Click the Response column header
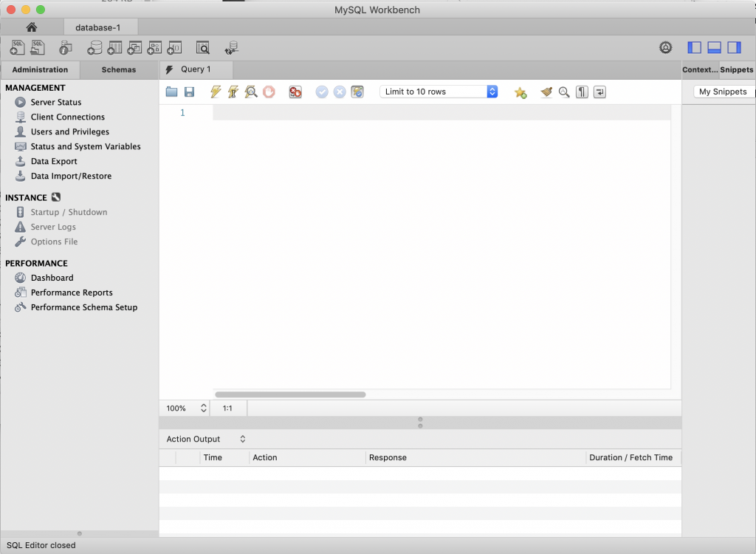This screenshot has width=756, height=554. (475, 457)
